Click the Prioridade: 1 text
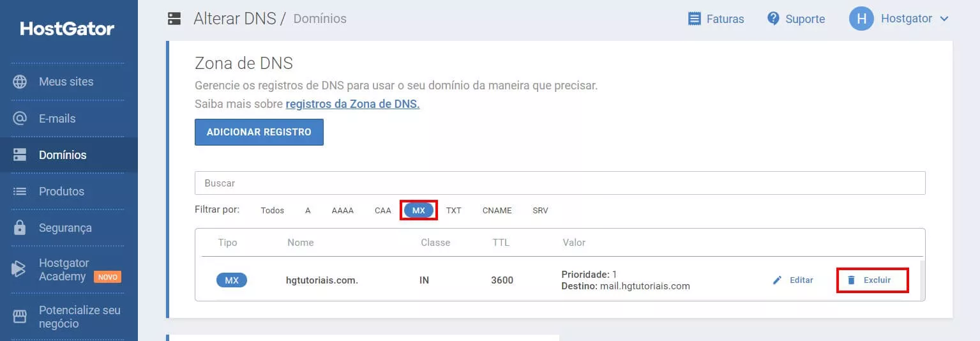This screenshot has width=980, height=341. click(589, 274)
